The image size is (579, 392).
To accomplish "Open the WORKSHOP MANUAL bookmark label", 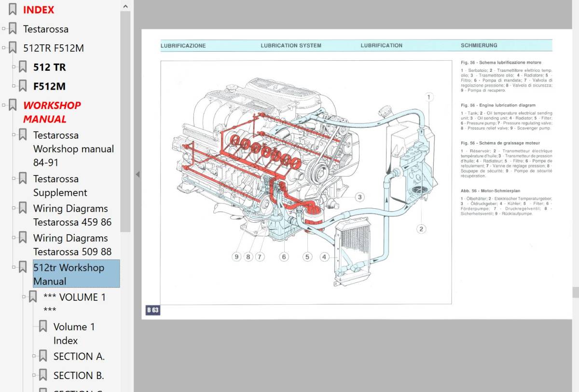I will coord(52,112).
